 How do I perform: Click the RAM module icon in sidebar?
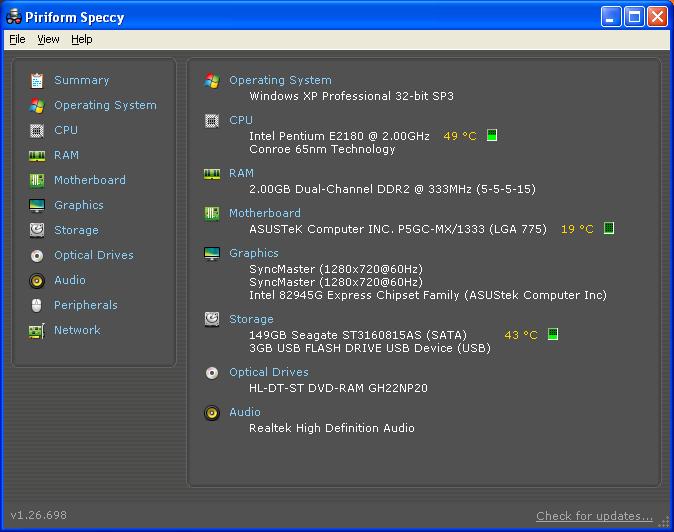37,156
